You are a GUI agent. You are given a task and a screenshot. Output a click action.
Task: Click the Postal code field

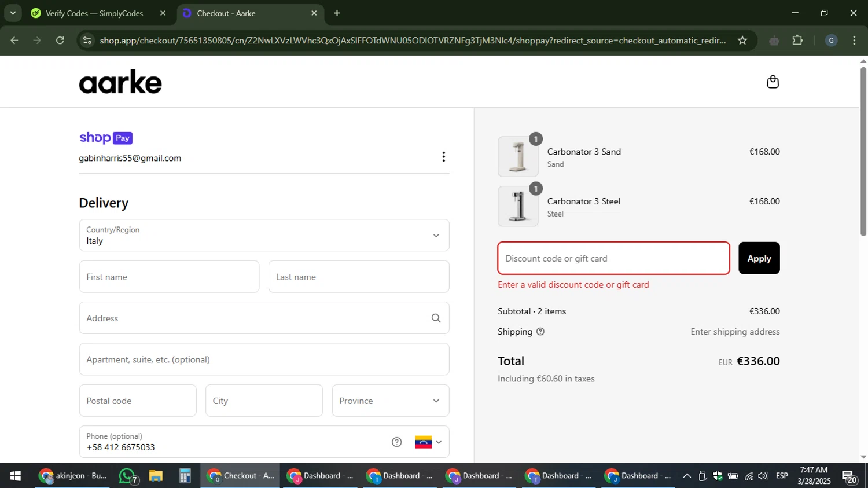138,401
